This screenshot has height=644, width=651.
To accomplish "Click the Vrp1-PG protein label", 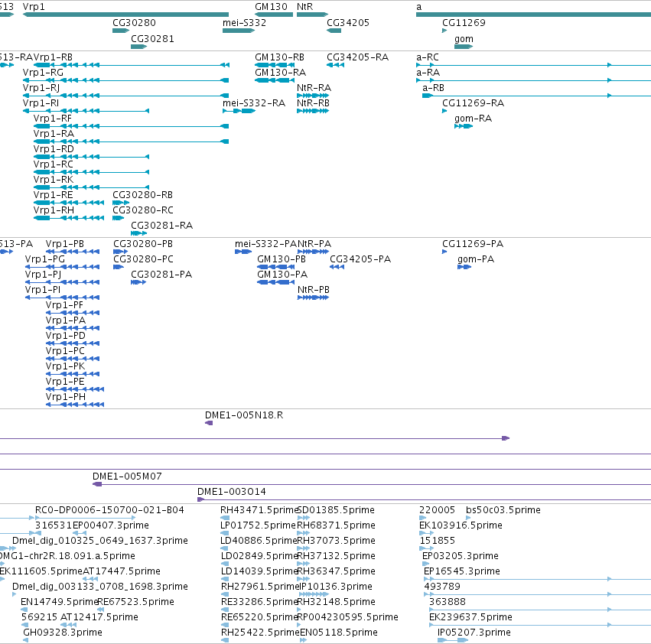I will (x=45, y=259).
